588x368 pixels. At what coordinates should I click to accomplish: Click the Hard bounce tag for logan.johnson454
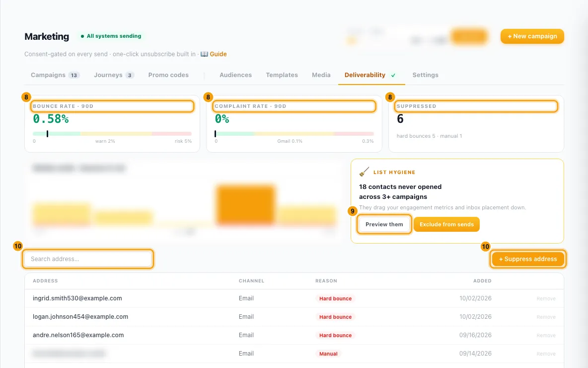[x=335, y=317]
